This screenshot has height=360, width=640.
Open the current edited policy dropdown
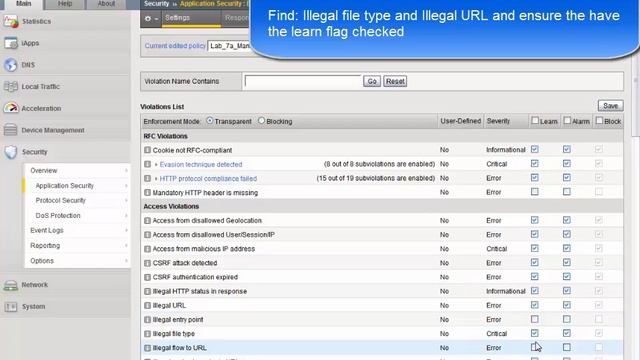click(x=230, y=46)
